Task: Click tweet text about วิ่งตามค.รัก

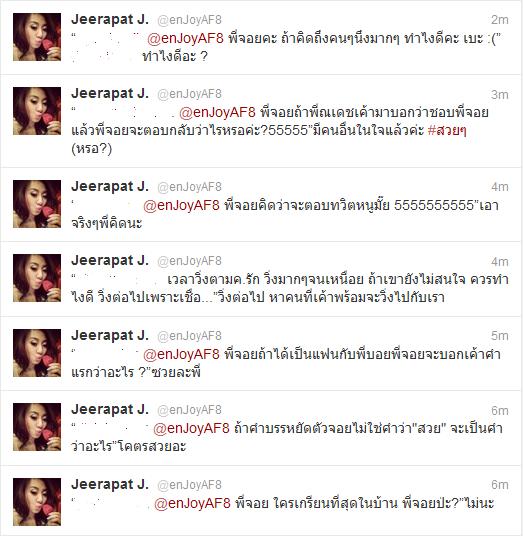Action: 290,289
